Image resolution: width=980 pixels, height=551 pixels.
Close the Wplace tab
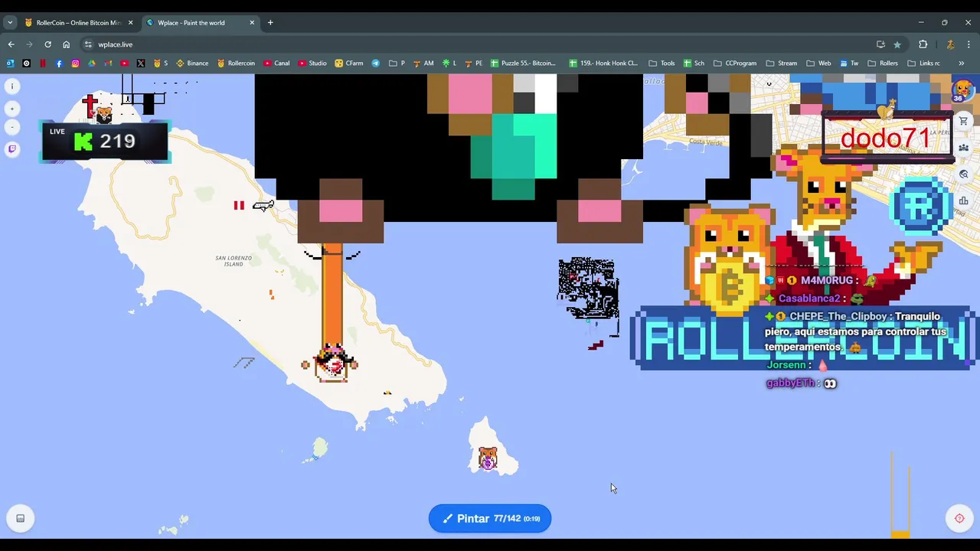(x=252, y=23)
